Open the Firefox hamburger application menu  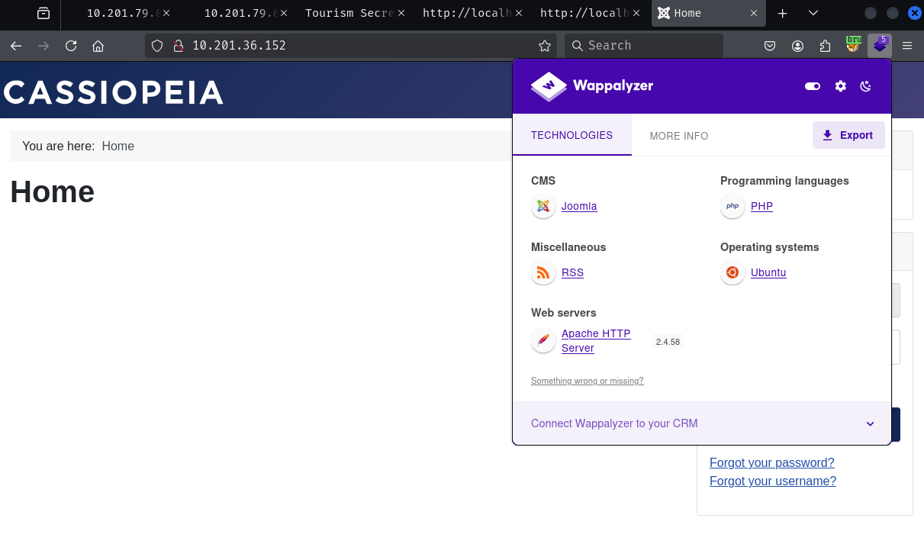tap(907, 46)
